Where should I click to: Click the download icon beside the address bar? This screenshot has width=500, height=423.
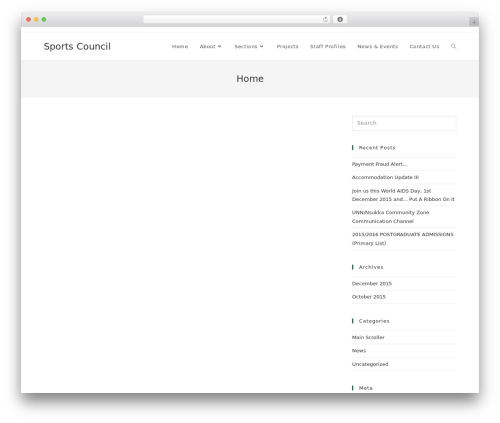coord(340,19)
